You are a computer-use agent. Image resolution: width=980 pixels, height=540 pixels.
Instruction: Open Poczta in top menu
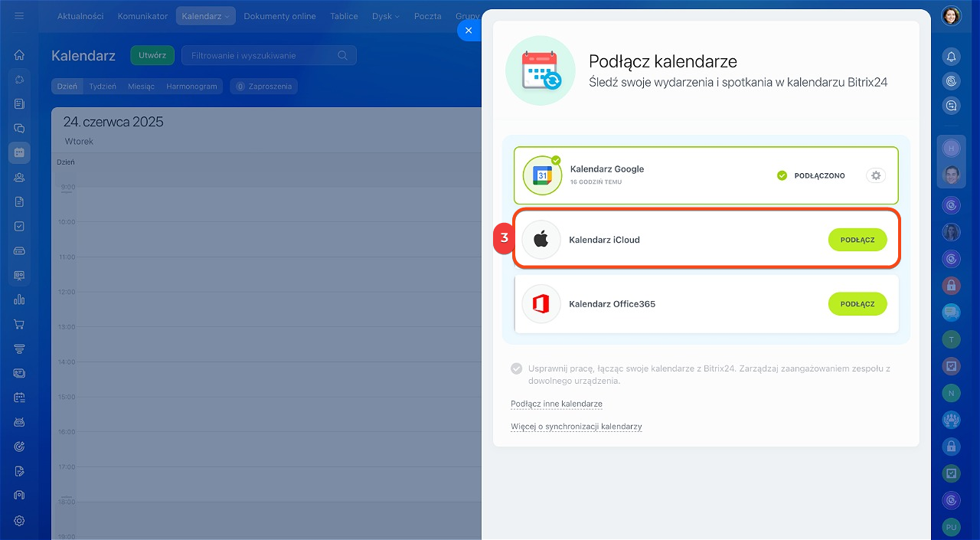point(428,16)
